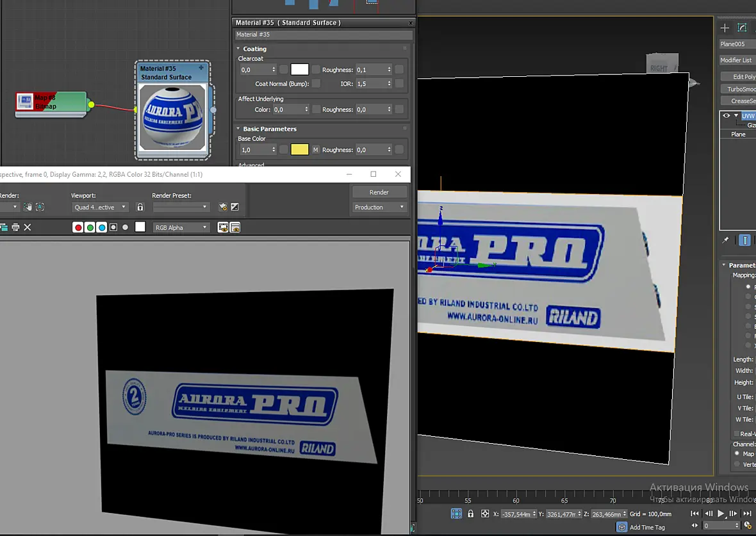
Task: Clear the rendered frame with X icon
Action: click(28, 227)
